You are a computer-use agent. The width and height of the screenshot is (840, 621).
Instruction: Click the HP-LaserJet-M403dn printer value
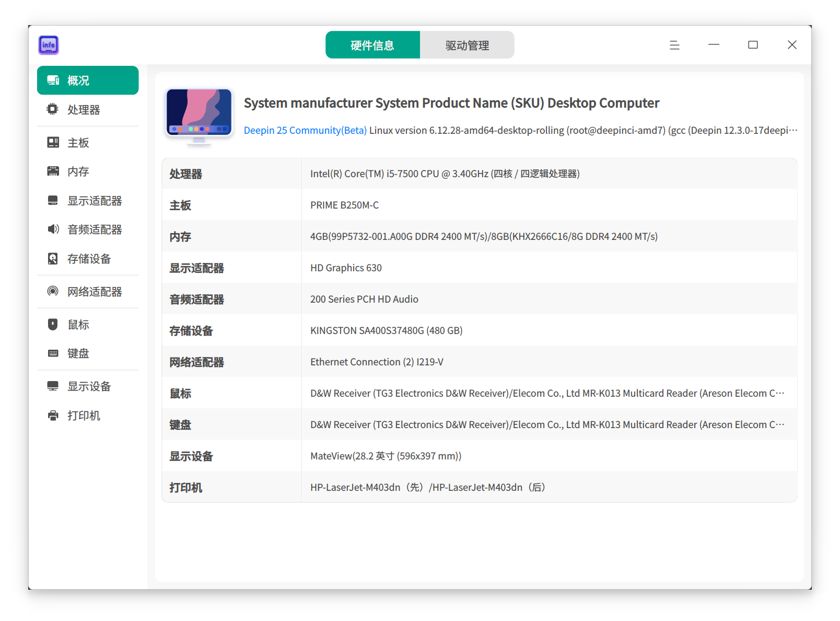coord(428,487)
